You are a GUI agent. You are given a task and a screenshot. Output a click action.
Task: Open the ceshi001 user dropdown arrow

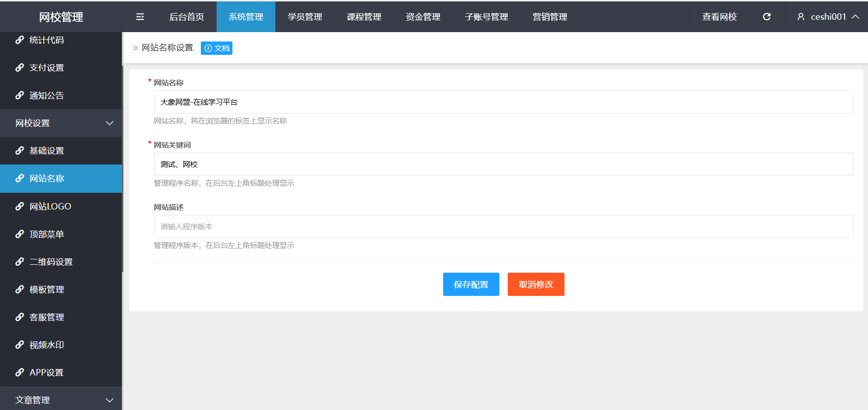pyautogui.click(x=856, y=17)
